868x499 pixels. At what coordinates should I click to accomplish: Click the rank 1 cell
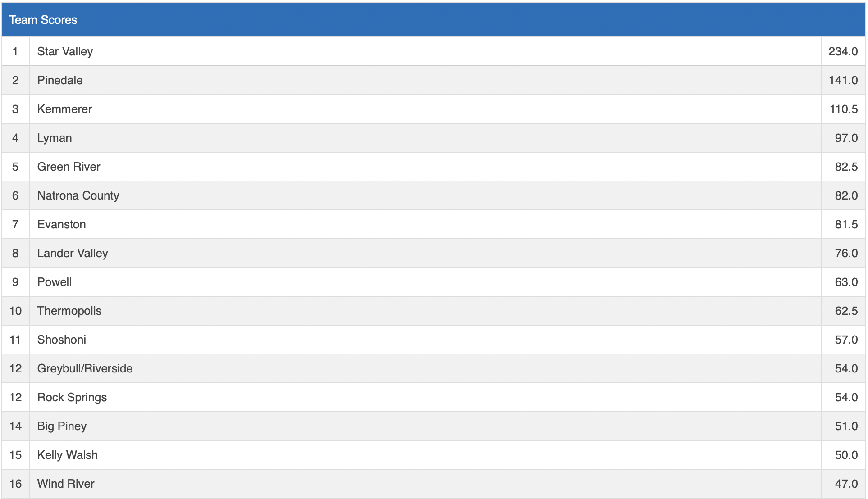coord(15,51)
